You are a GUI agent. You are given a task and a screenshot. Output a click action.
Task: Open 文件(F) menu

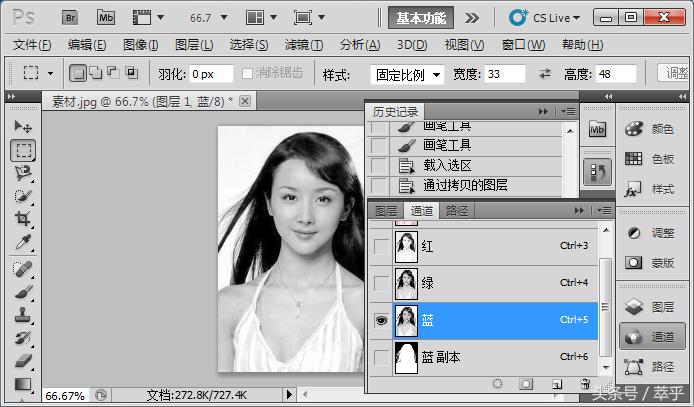click(x=32, y=45)
